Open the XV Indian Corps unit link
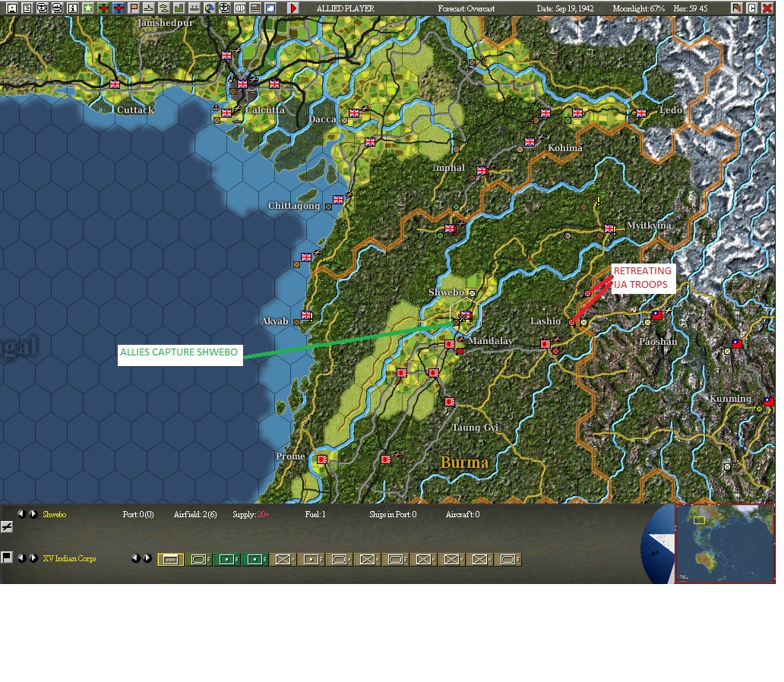 [69, 558]
